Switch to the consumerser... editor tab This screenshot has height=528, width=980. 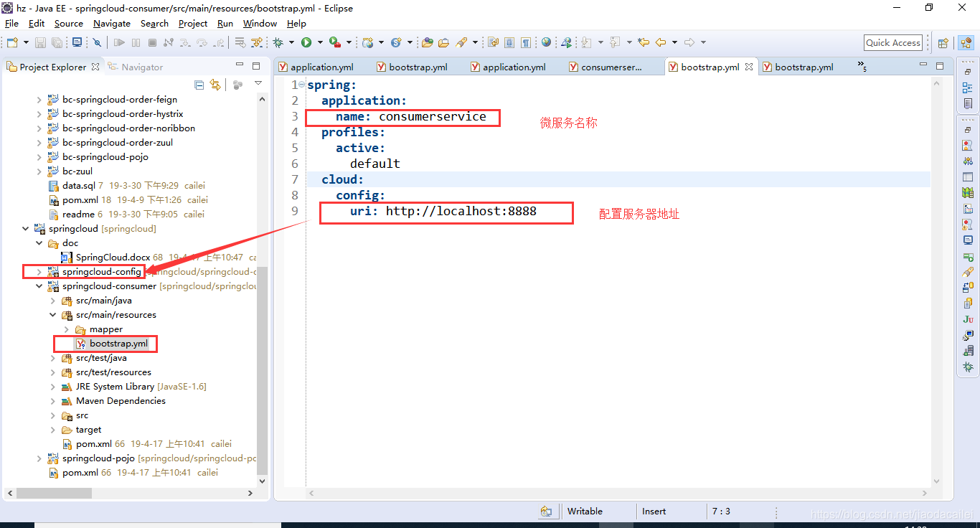(612, 67)
